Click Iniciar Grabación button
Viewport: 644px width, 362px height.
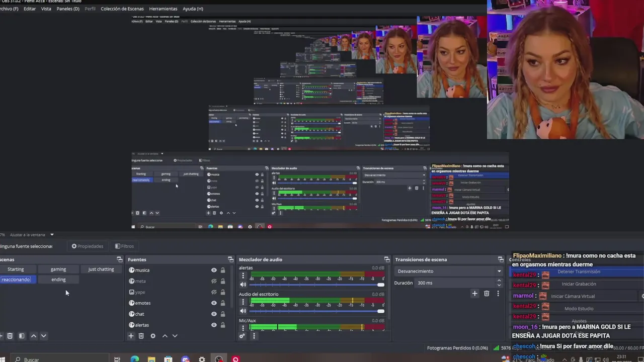pos(579,284)
